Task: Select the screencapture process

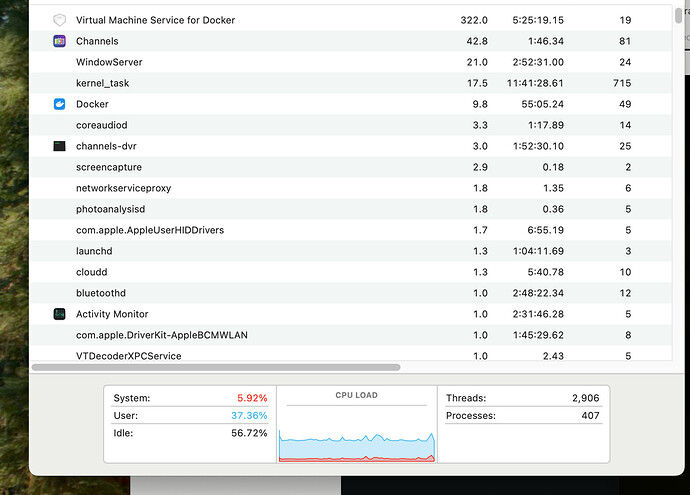Action: pyautogui.click(x=109, y=167)
